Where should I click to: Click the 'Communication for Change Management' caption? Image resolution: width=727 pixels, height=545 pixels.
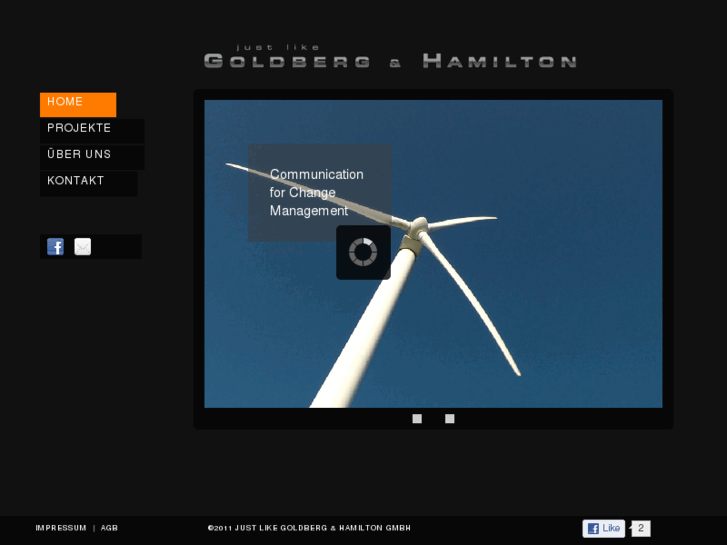[320, 192]
